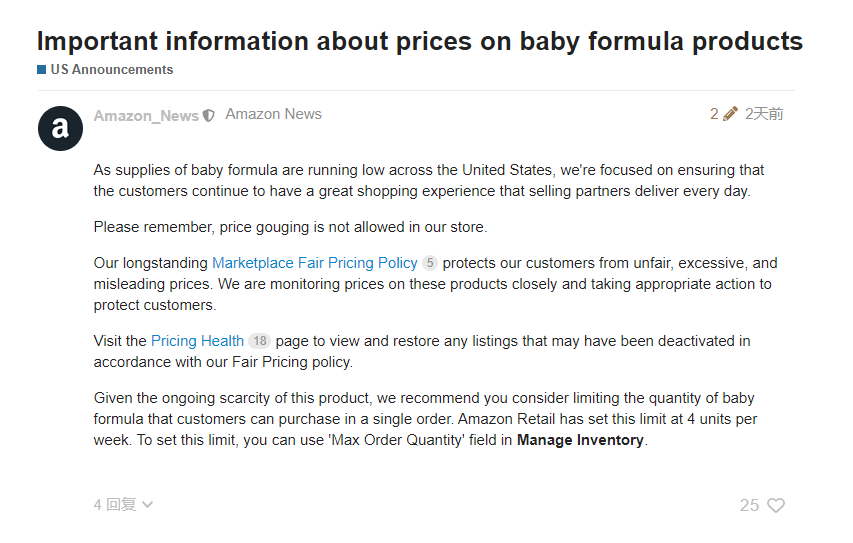853x543 pixels.
Task: Click the Amazon News avatar icon
Action: tap(60, 128)
